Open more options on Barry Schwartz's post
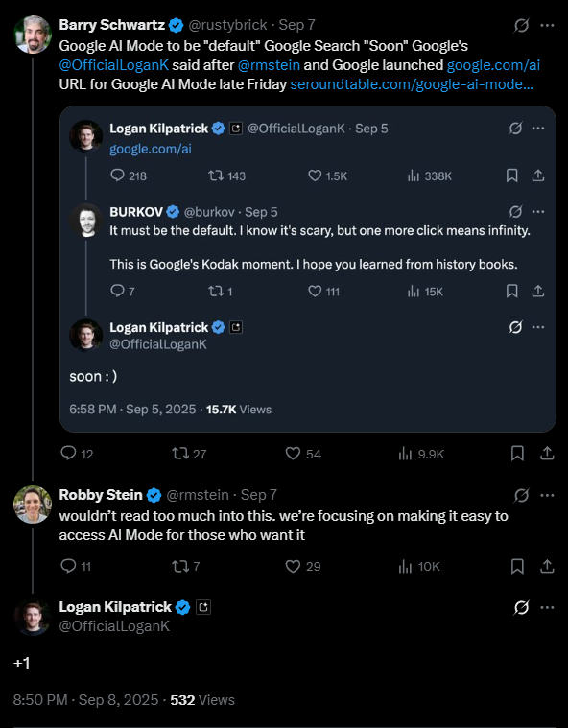 click(x=547, y=26)
